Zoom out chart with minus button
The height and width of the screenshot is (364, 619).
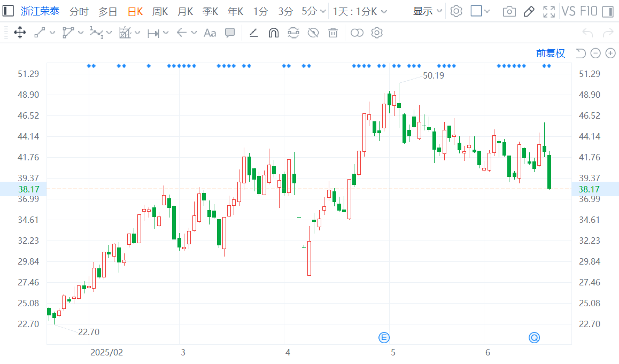[595, 53]
